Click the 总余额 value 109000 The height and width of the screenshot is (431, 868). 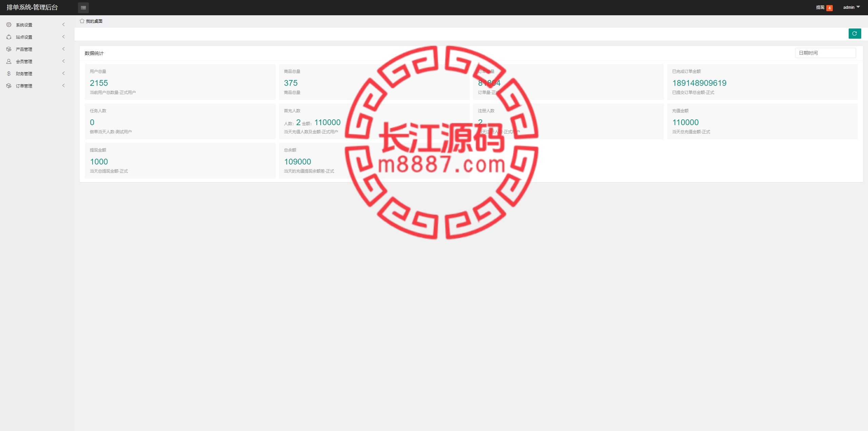297,162
